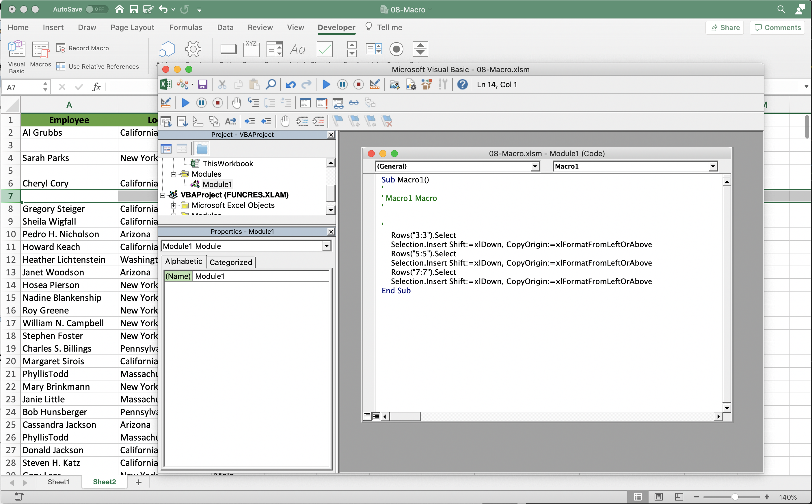
Task: Open the Home ribbon tab
Action: [18, 27]
